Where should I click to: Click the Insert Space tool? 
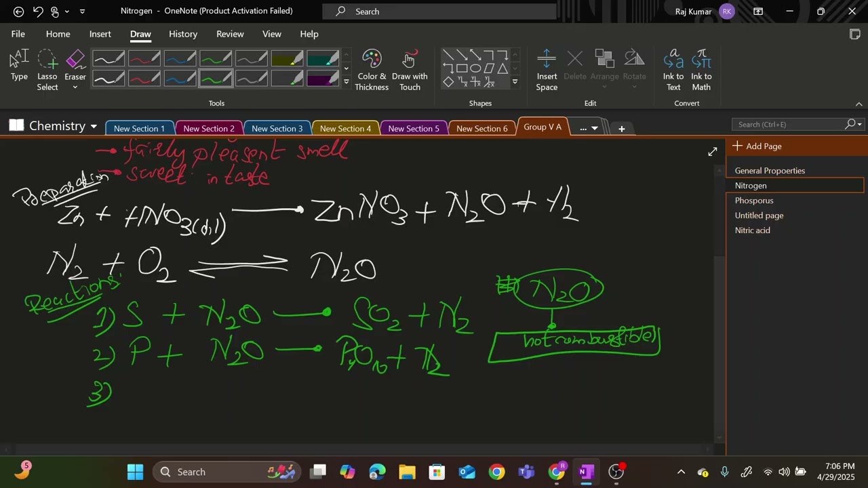click(x=547, y=70)
